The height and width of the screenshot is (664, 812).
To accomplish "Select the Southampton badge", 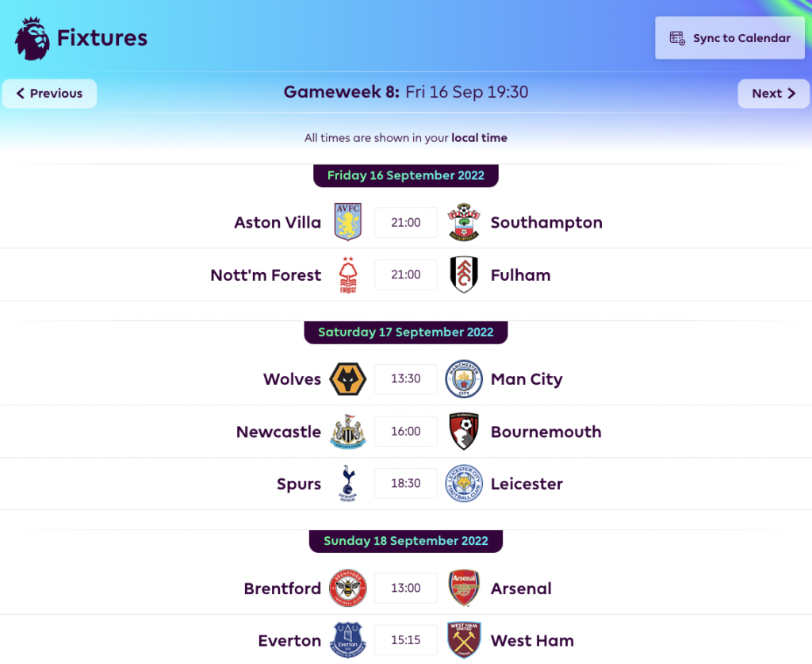I will (x=464, y=222).
